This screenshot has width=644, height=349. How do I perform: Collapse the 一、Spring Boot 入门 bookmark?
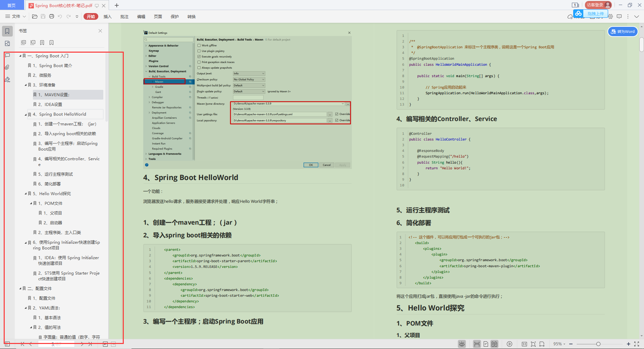coord(20,56)
